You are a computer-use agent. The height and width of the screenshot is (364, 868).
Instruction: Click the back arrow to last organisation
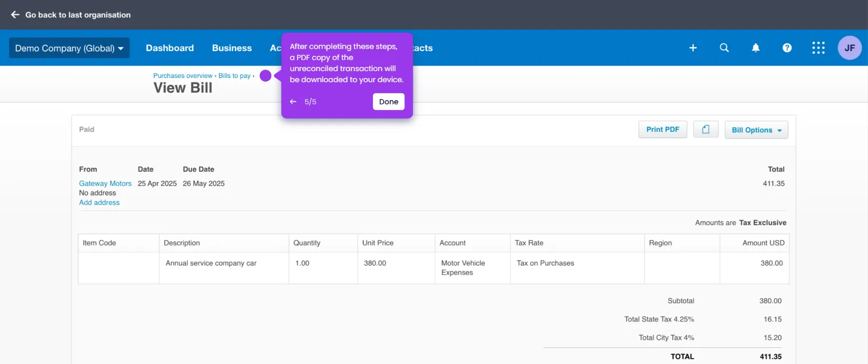tap(15, 15)
